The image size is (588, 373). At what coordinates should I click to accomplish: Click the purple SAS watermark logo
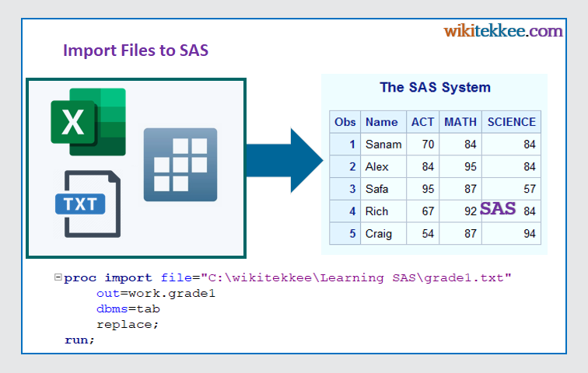498,208
